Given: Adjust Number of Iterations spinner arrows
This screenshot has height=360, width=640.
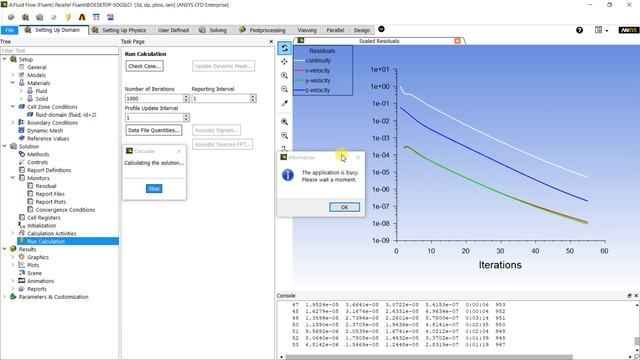Looking at the screenshot, I should pos(186,98).
